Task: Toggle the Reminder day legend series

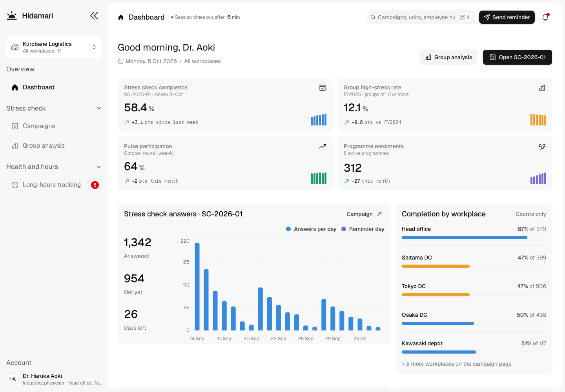Action: [363, 229]
